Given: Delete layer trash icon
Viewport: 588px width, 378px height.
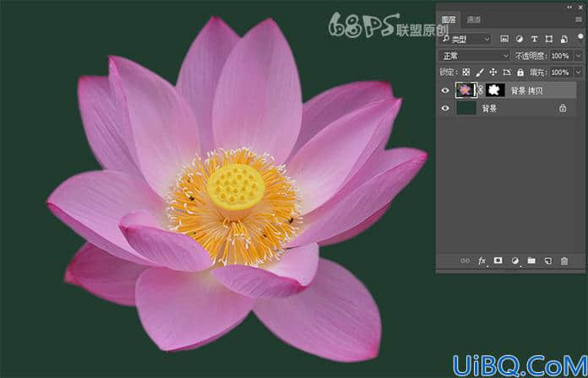Looking at the screenshot, I should [564, 261].
